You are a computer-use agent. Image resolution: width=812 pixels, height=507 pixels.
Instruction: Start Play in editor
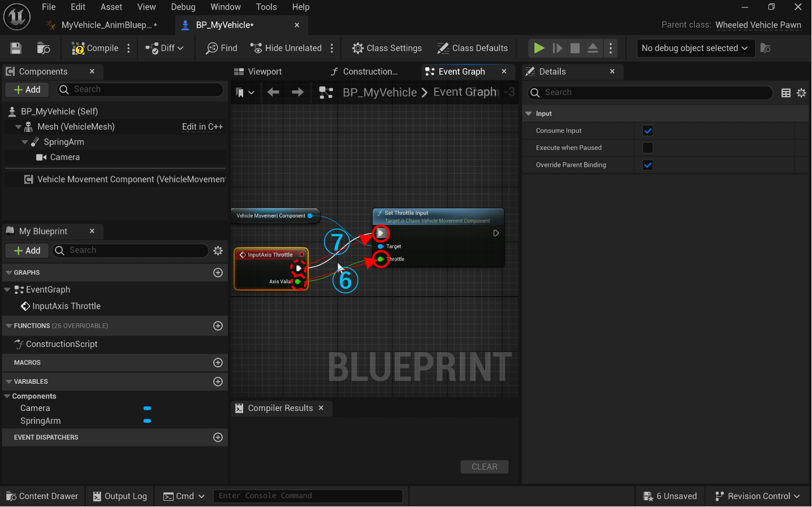click(539, 48)
